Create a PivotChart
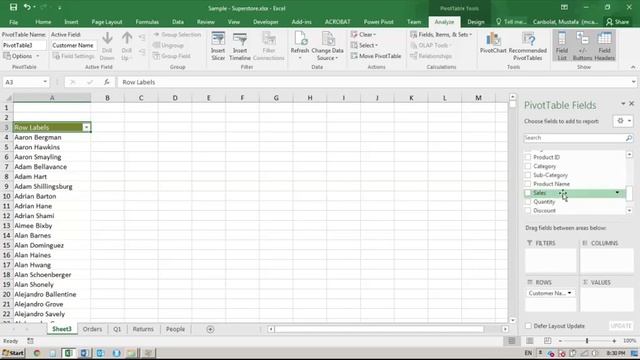 click(x=493, y=43)
